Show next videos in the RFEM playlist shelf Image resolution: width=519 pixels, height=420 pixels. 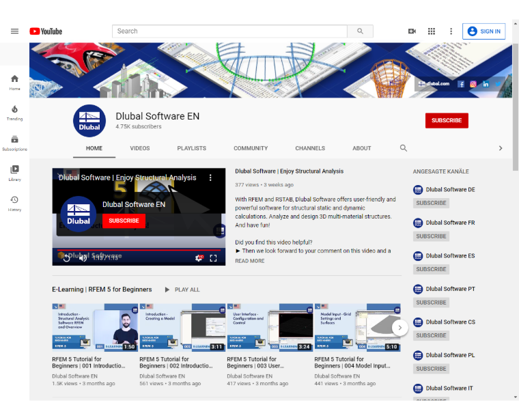click(x=400, y=328)
